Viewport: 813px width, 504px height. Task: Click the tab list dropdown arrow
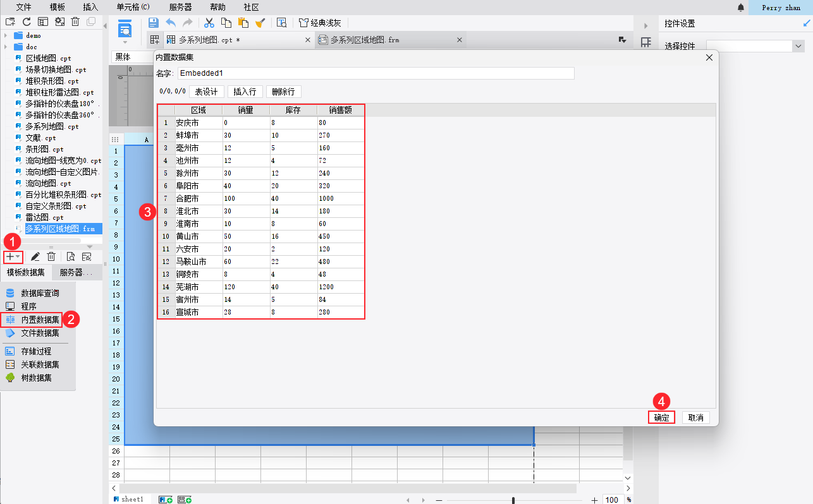(x=622, y=40)
